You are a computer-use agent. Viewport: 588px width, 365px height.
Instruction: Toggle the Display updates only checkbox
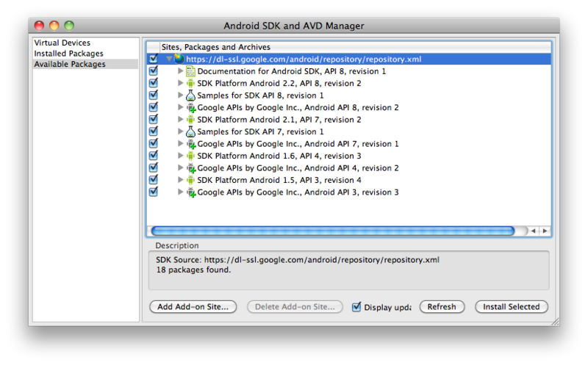356,307
